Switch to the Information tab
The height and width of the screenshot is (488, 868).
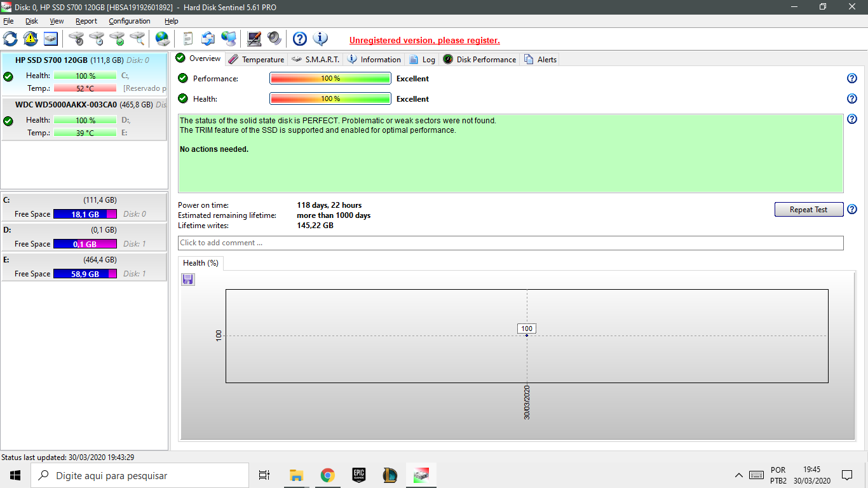point(374,59)
